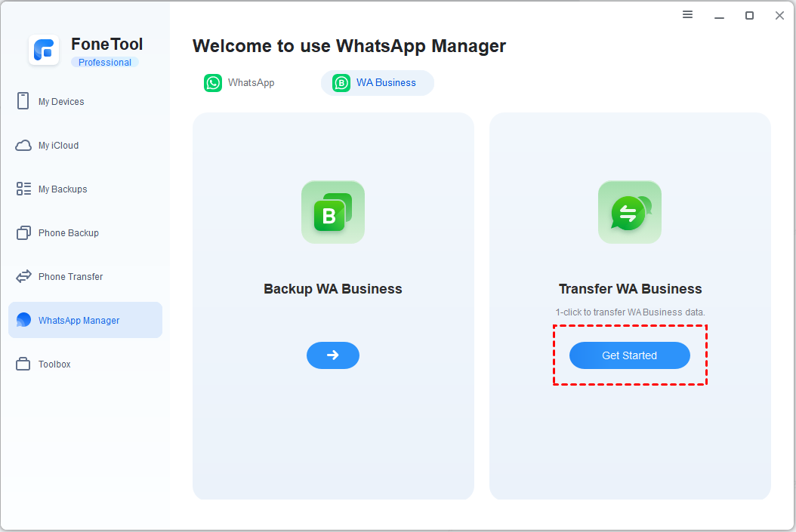Image resolution: width=796 pixels, height=532 pixels.
Task: Maximize the FoneTool window
Action: click(749, 15)
